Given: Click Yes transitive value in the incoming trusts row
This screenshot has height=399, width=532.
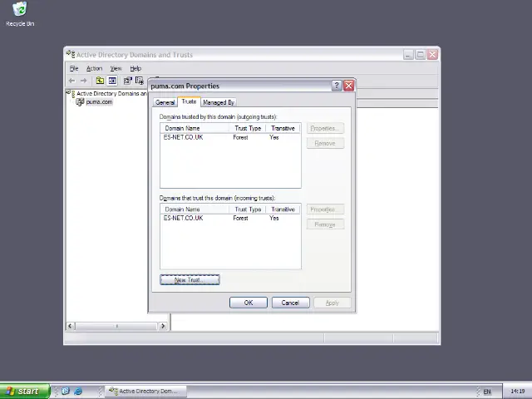Looking at the screenshot, I should point(274,218).
